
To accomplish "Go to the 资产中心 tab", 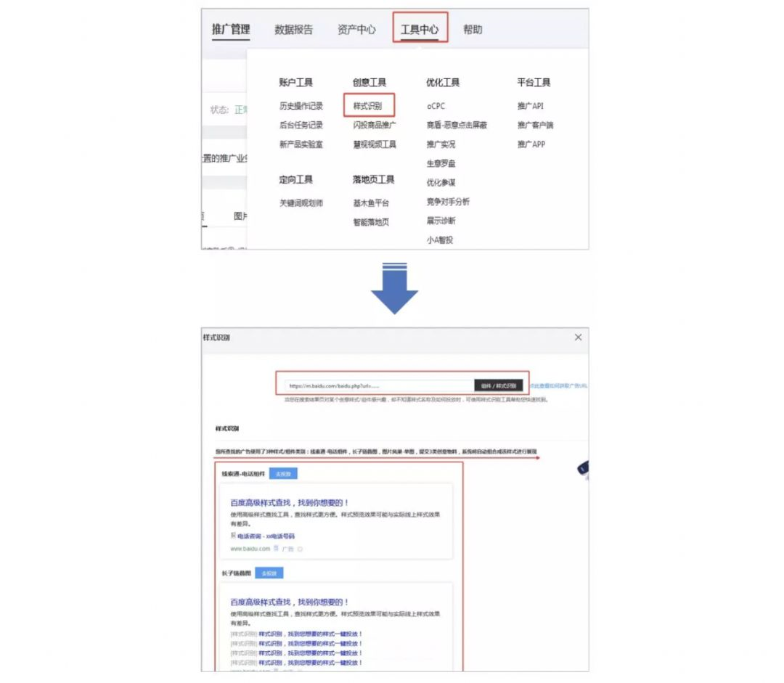I will 356,30.
